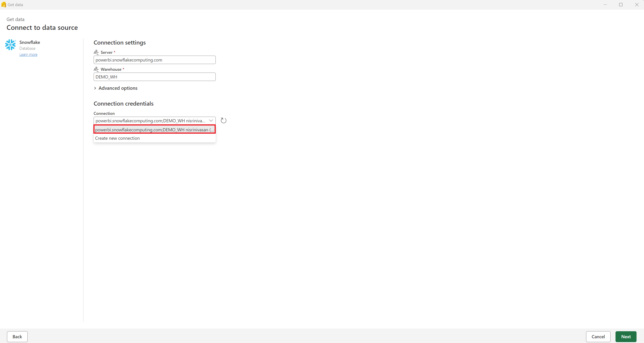Viewport: 644px width, 343px height.
Task: Select 'Create new connection' option
Action: point(117,138)
